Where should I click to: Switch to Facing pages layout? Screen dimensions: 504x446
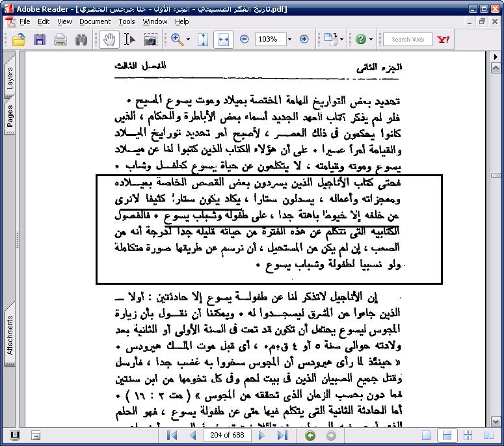coord(488,436)
